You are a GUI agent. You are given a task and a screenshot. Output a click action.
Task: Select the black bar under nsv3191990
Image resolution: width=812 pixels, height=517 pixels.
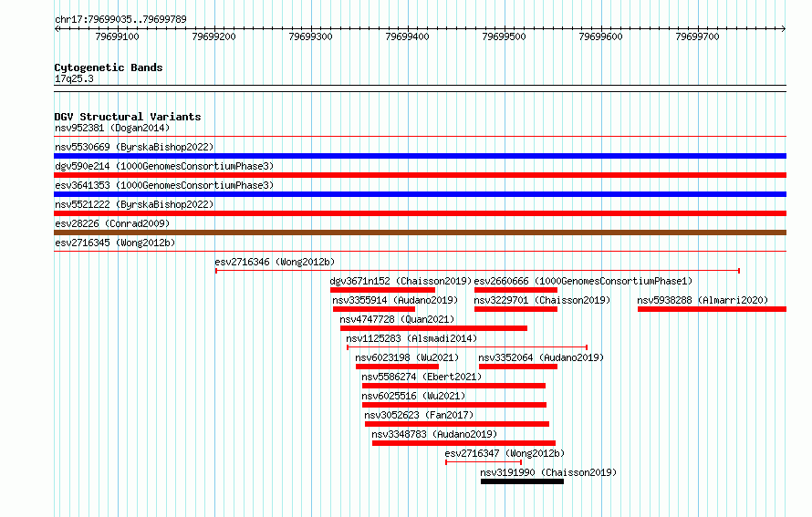click(523, 481)
